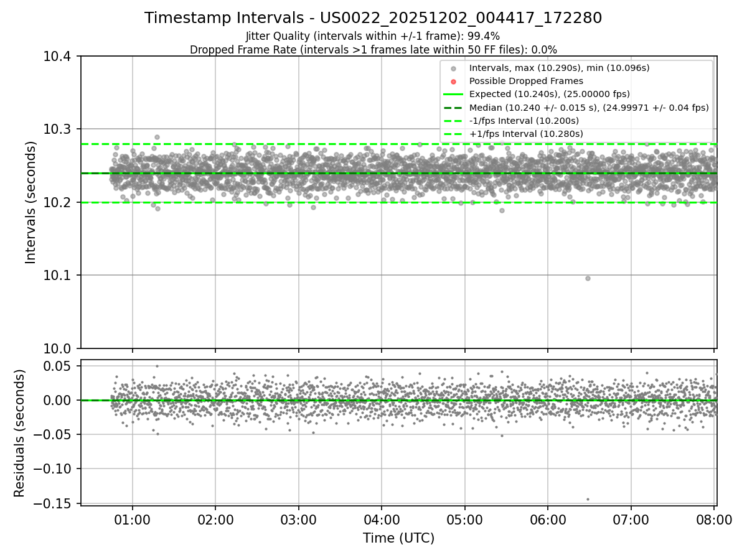Click the red 'Possible Dropped Frames' legend marker
This screenshot has height=560, width=747.
(453, 82)
